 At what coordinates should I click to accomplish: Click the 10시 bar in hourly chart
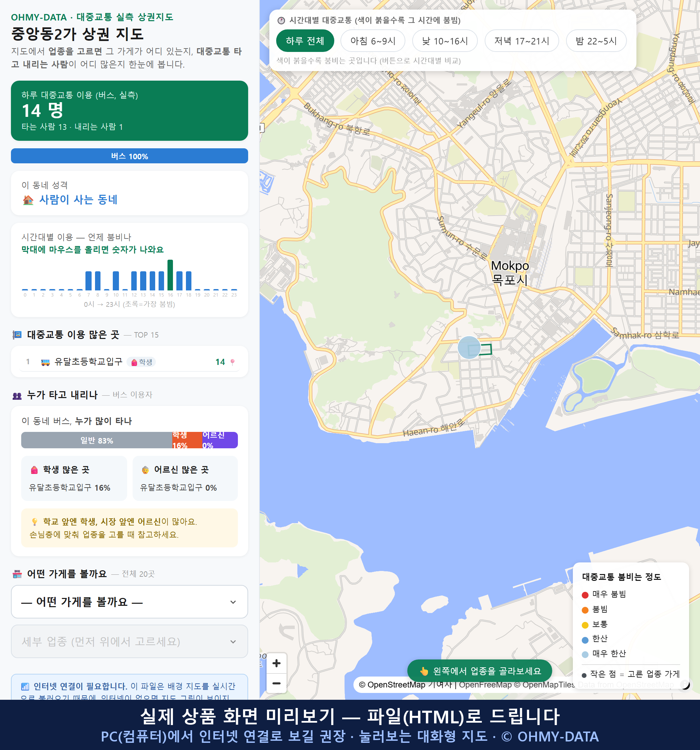tap(116, 281)
